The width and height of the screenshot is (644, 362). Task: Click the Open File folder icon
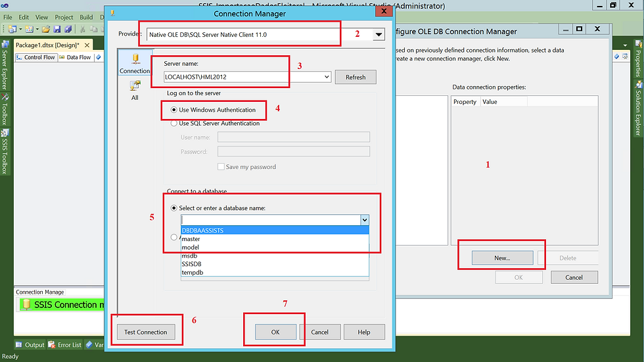pos(46,29)
